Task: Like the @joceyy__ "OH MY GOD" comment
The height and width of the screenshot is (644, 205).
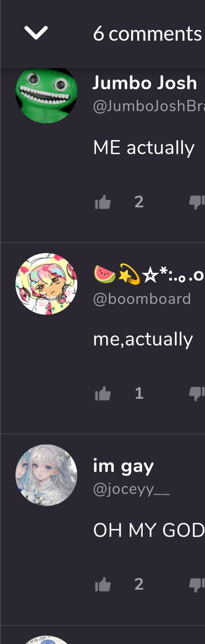Action: 103,585
